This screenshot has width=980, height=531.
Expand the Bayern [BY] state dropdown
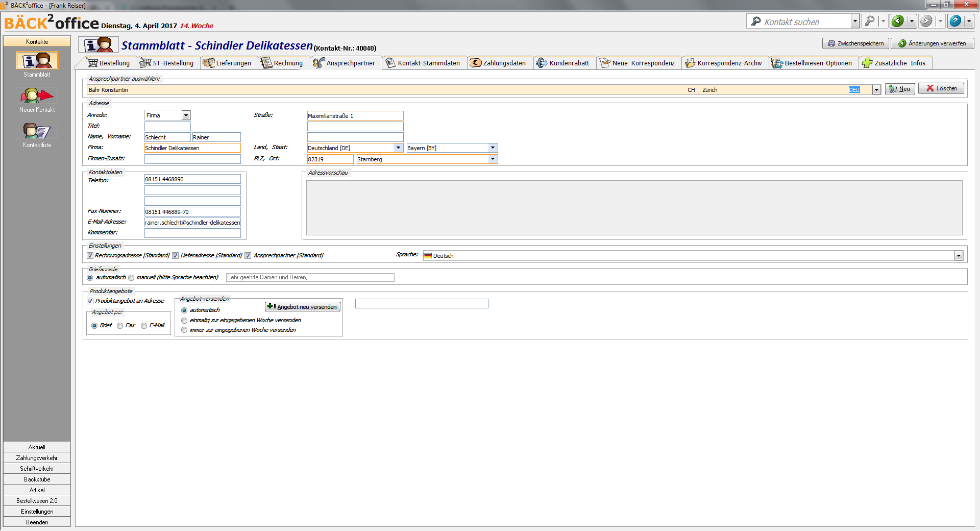(493, 148)
